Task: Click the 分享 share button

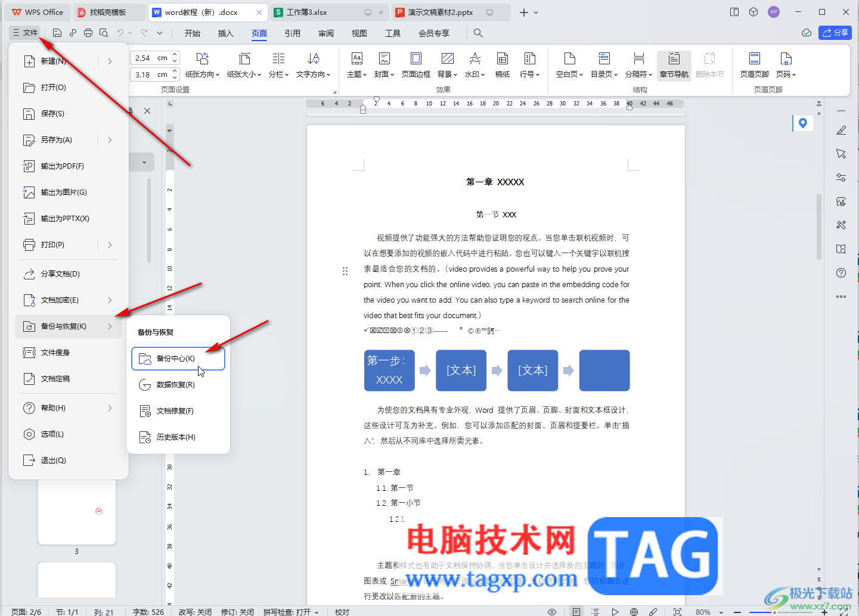Action: [835, 33]
